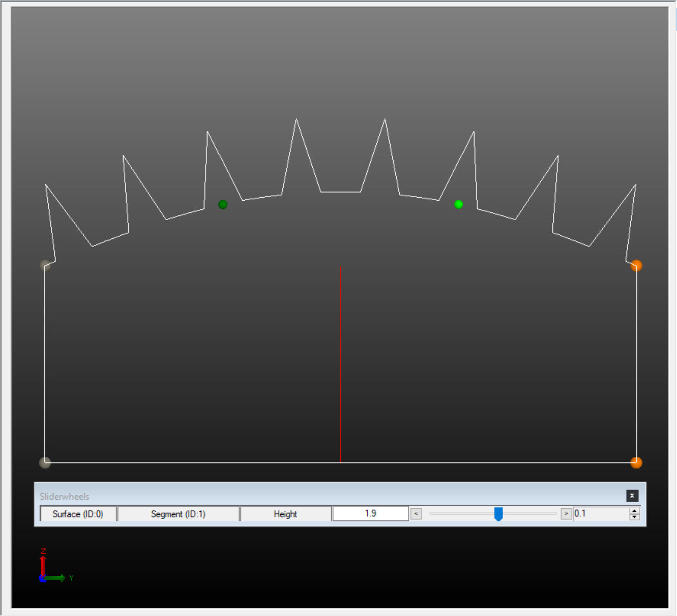Select the bright green control point
Screen dimensions: 677x616
(459, 204)
